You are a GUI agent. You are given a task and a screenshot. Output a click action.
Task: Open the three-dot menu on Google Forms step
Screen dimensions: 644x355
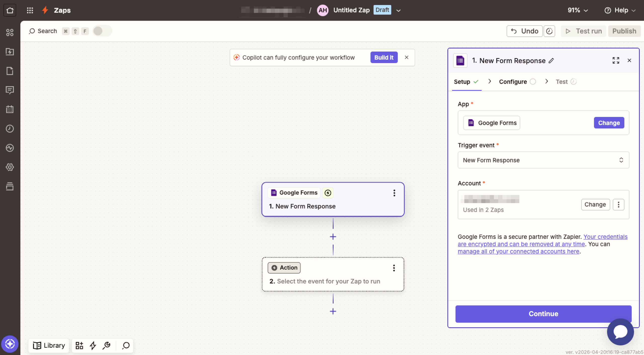click(394, 193)
